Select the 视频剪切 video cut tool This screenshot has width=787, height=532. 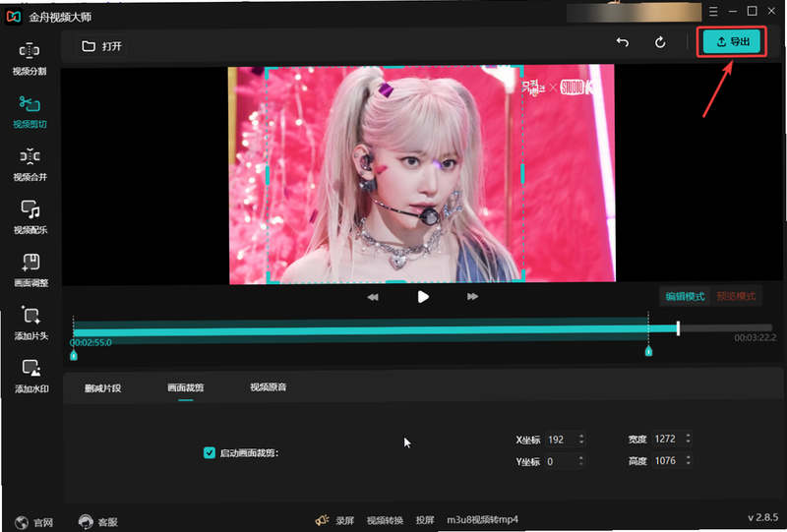pos(30,112)
